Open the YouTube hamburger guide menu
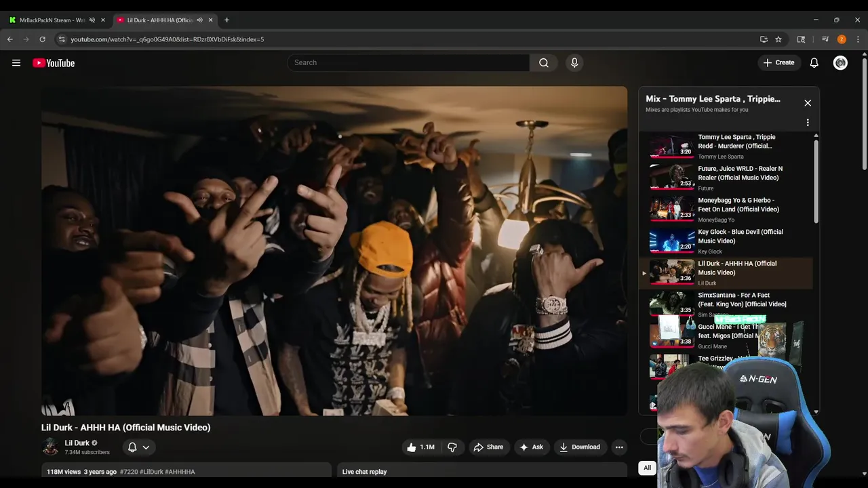 [x=16, y=63]
